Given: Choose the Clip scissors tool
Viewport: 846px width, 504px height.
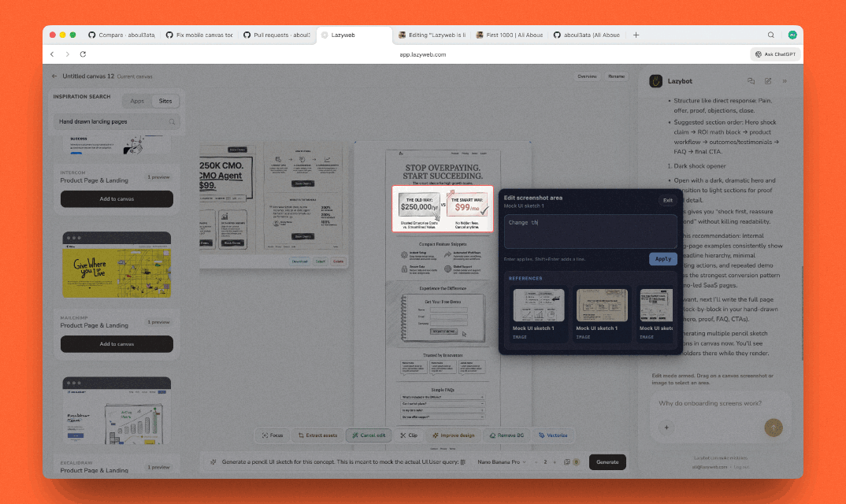Looking at the screenshot, I should [409, 435].
